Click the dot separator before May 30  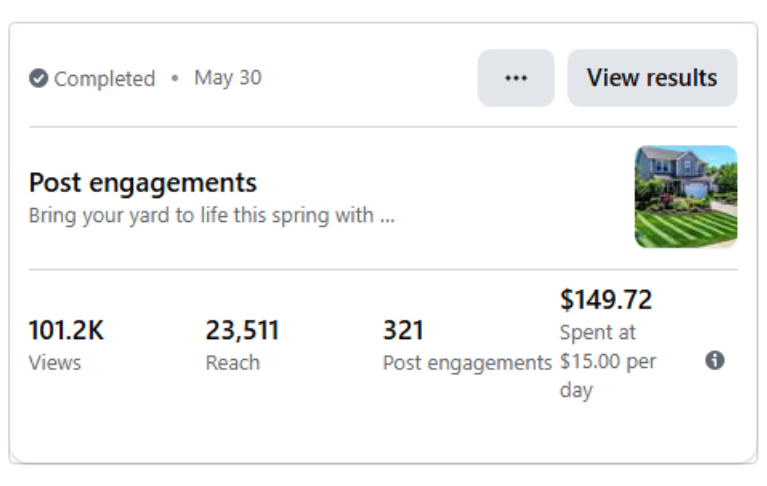[x=175, y=78]
